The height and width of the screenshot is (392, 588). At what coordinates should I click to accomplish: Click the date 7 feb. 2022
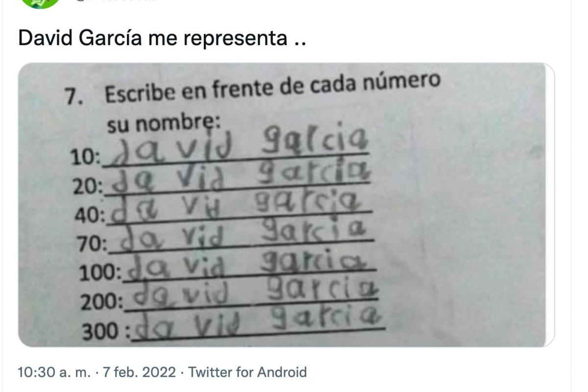(x=138, y=372)
